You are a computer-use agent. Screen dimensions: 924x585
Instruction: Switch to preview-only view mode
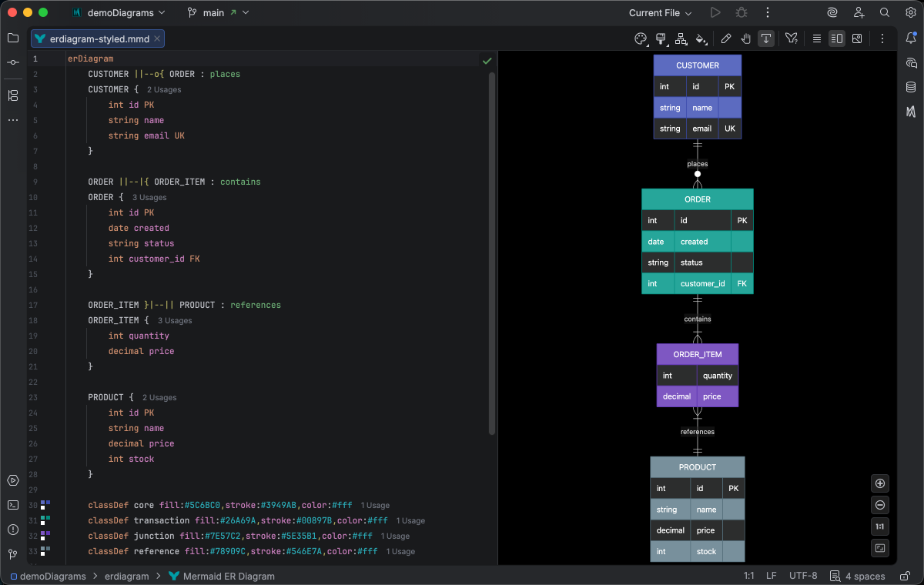click(857, 38)
